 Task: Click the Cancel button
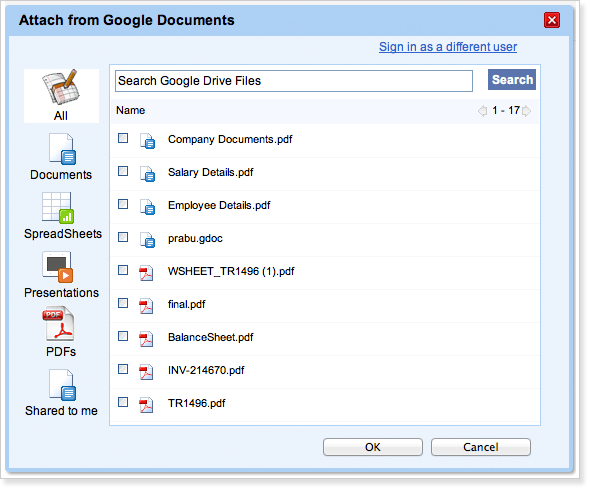(481, 447)
